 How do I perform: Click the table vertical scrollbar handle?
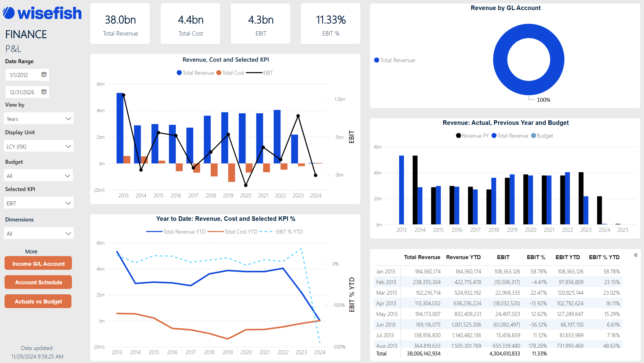pyautogui.click(x=636, y=255)
